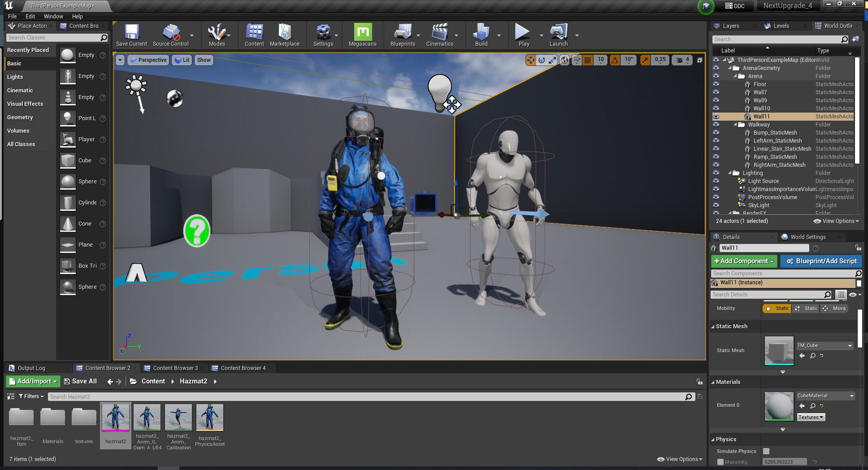Open the Edit menu

30,16
